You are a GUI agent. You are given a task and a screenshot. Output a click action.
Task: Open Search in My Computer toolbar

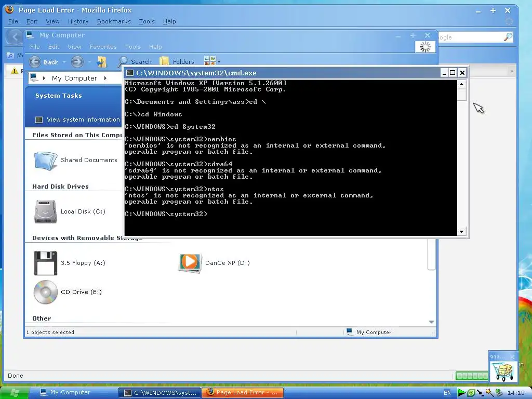(135, 62)
